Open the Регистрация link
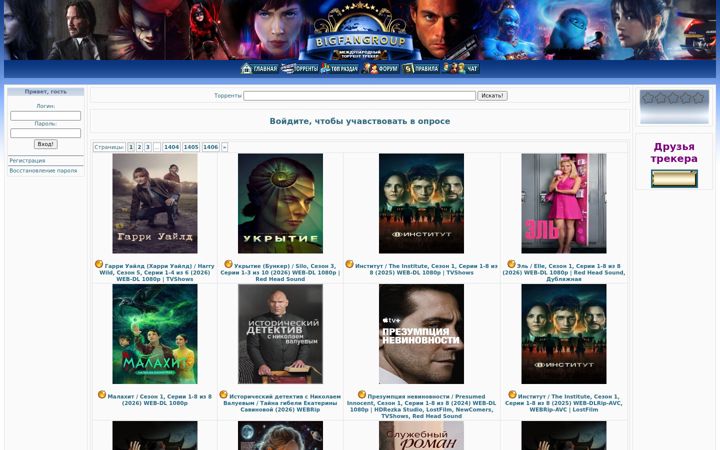The width and height of the screenshot is (720, 450). pyautogui.click(x=27, y=161)
